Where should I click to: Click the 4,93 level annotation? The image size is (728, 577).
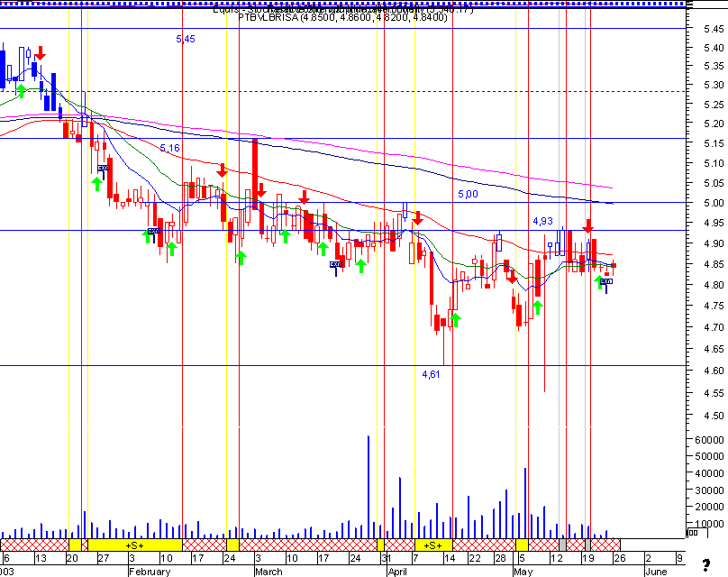(542, 222)
